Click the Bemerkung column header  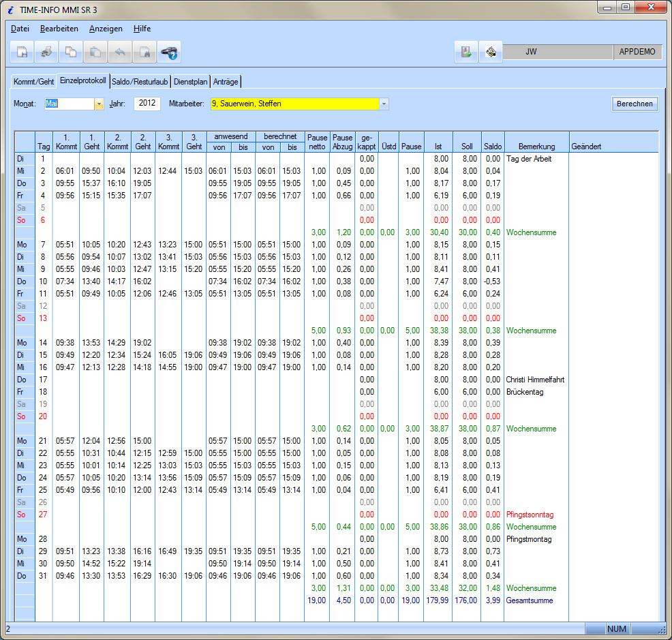point(536,142)
